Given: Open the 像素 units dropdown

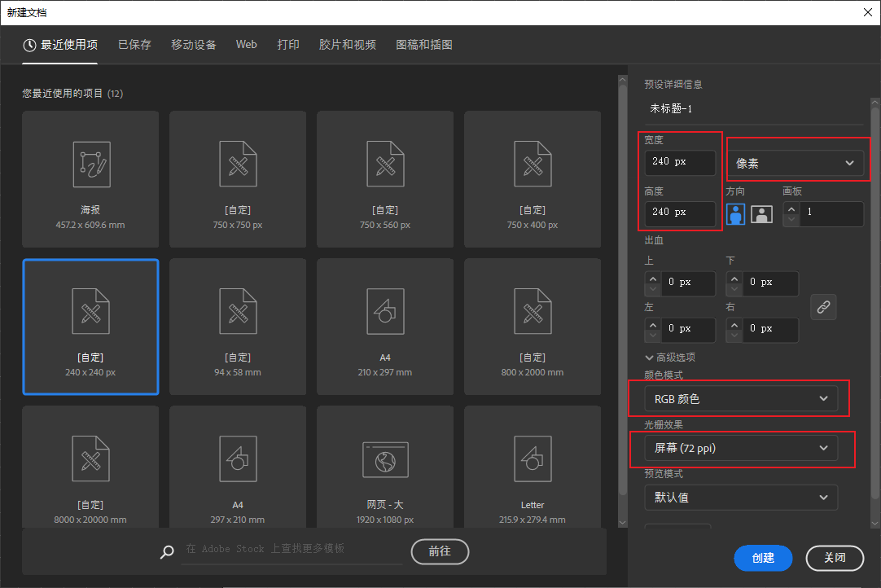Looking at the screenshot, I should [x=796, y=163].
